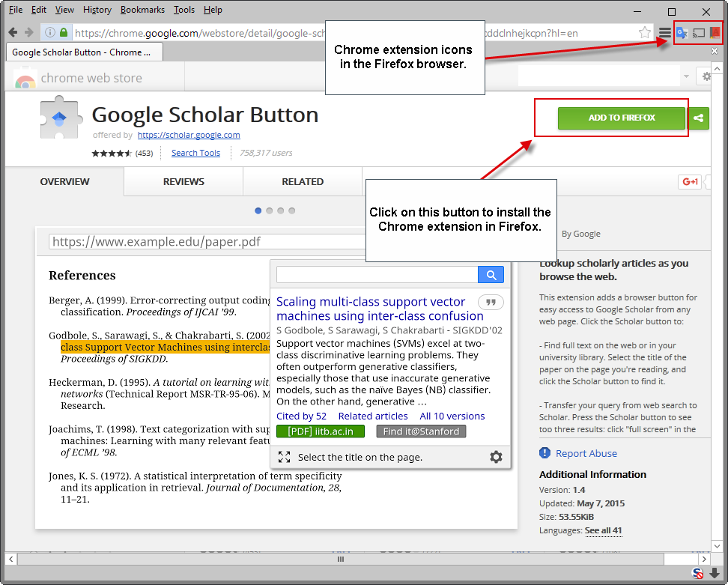Click the web store search input field
This screenshot has height=585, width=728.
click(x=599, y=76)
